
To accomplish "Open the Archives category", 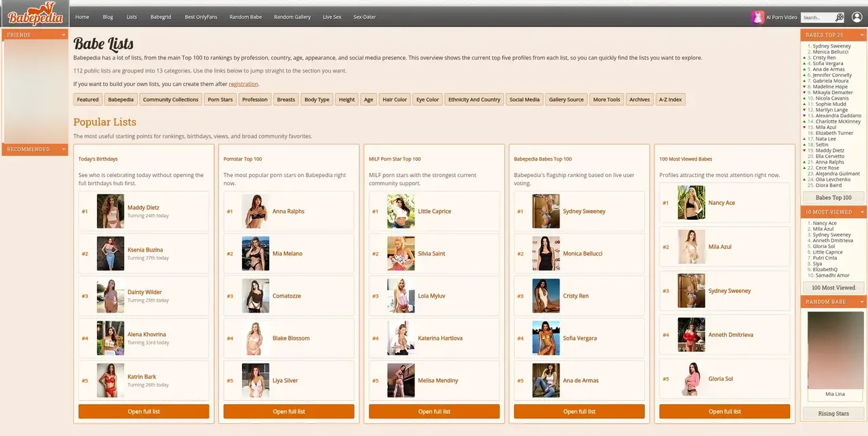I will [x=639, y=100].
